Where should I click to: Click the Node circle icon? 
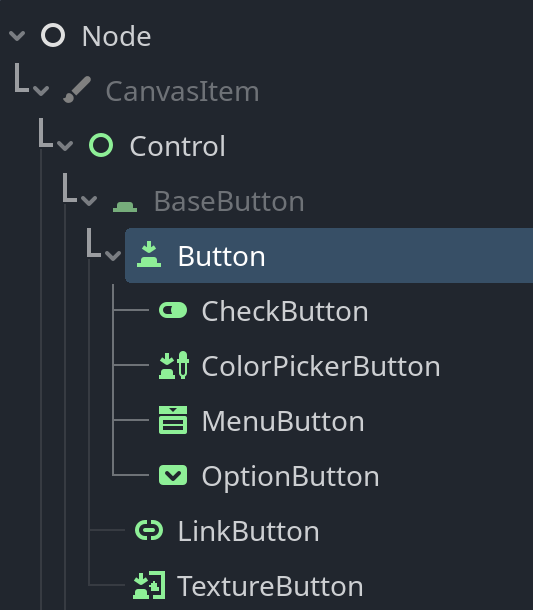[53, 35]
